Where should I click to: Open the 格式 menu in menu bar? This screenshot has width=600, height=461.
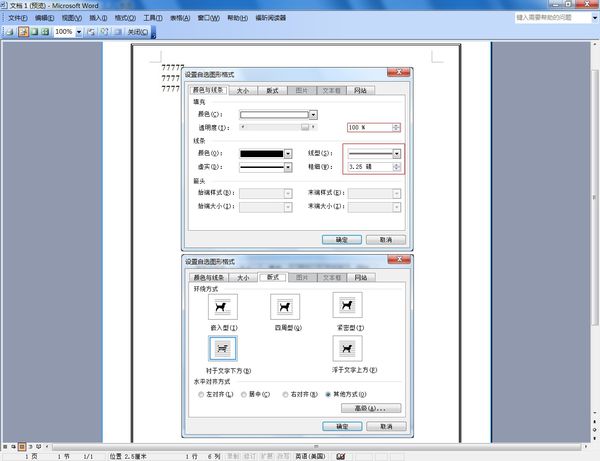coord(125,18)
